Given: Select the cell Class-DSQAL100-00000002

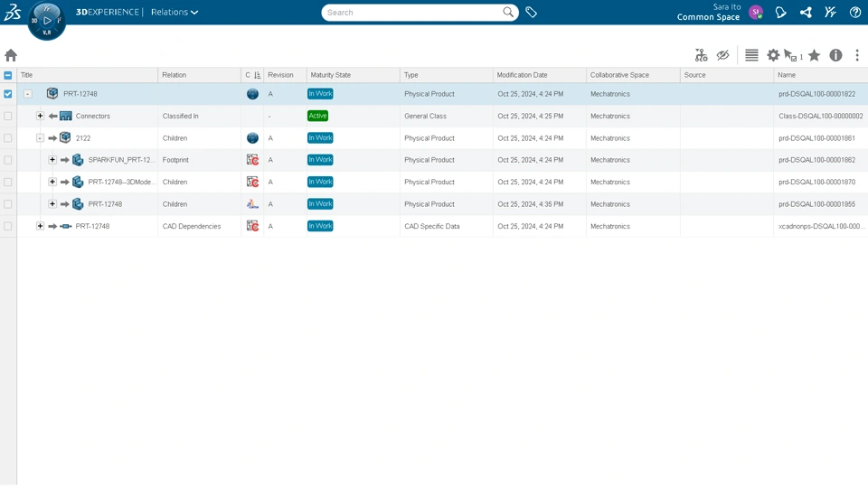Looking at the screenshot, I should point(820,117).
